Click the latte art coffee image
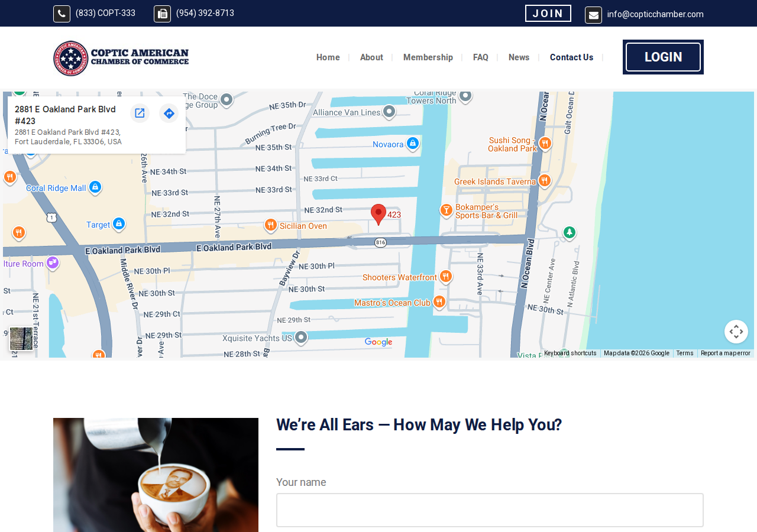Screen dimensions: 757x532 click(x=156, y=475)
